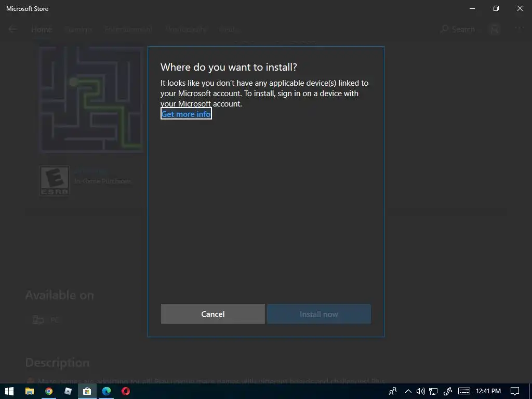Open the Windows Ink Workspace pen icon
This screenshot has height=399, width=532.
[448, 391]
